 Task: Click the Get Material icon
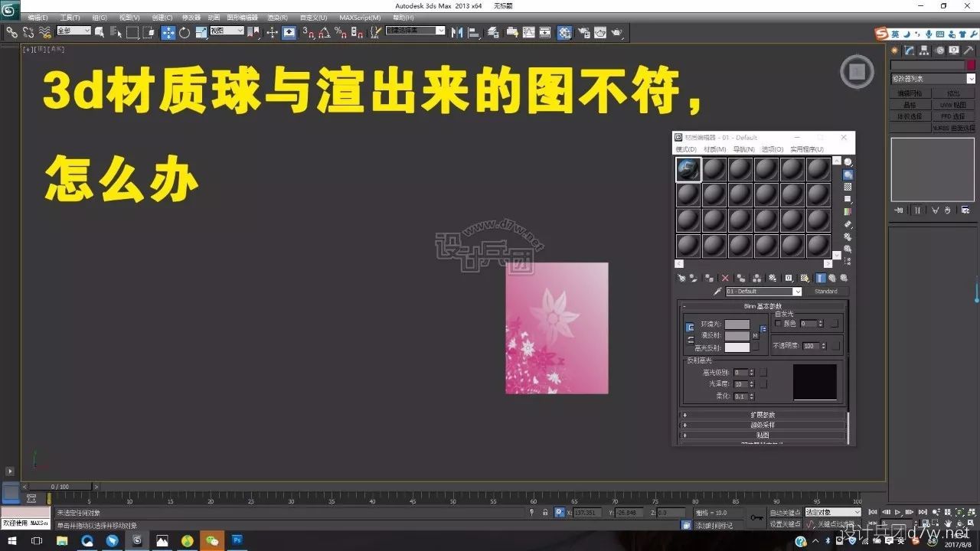tap(681, 278)
